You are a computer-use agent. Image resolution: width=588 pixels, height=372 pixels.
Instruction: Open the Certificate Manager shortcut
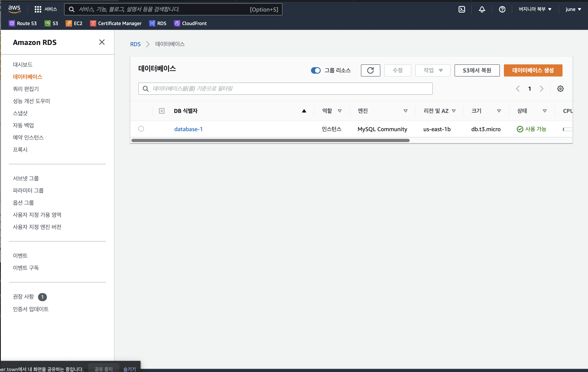click(116, 23)
